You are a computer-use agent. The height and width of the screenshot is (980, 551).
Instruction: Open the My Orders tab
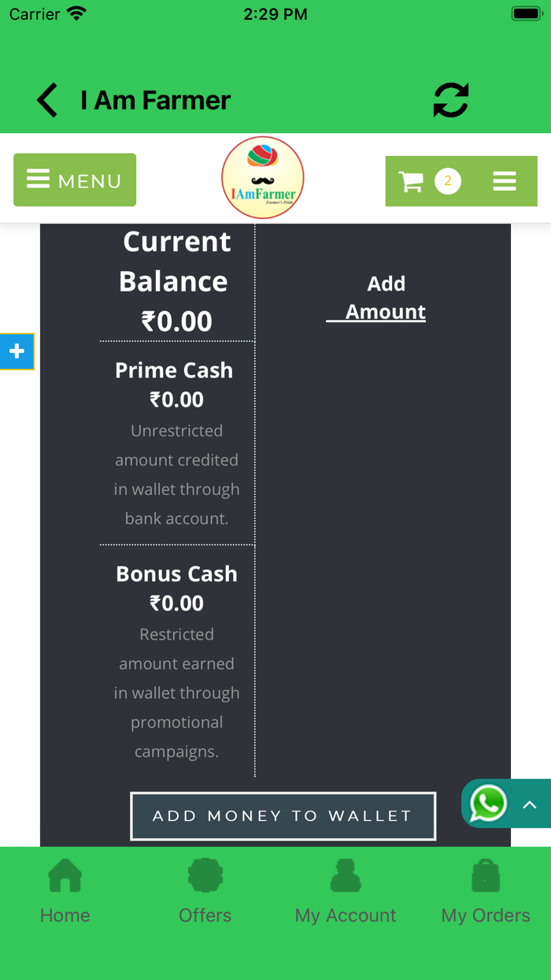486,890
